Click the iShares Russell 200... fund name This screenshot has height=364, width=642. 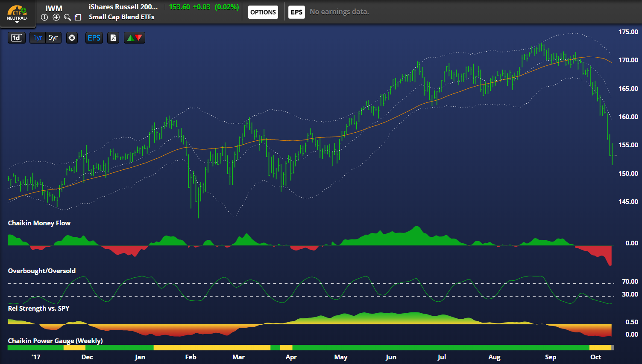click(123, 7)
